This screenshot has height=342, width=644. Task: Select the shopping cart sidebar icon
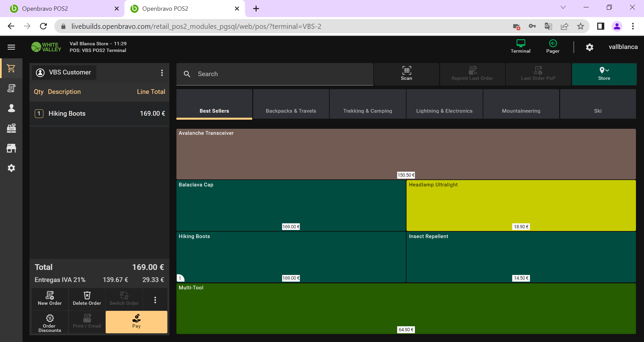[11, 68]
